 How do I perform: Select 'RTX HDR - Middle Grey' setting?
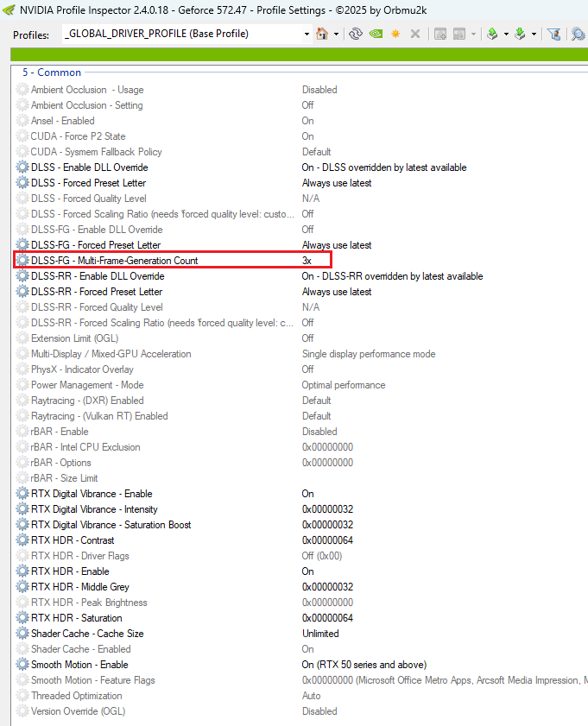point(79,587)
